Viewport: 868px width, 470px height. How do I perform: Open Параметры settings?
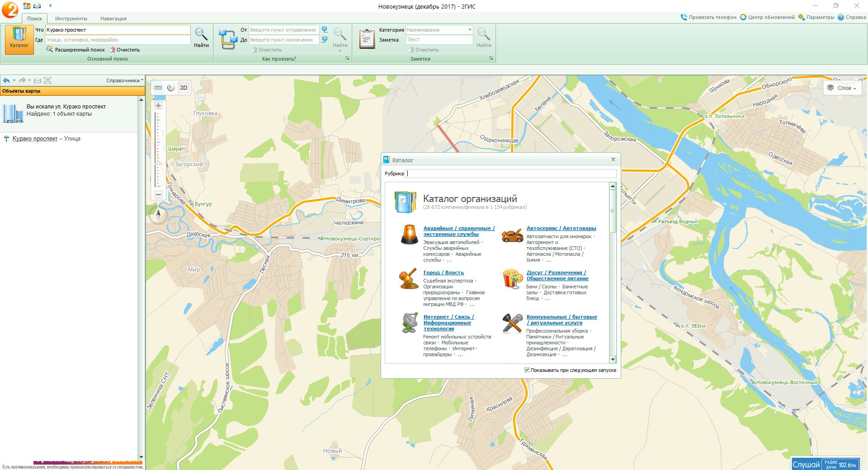(x=816, y=17)
